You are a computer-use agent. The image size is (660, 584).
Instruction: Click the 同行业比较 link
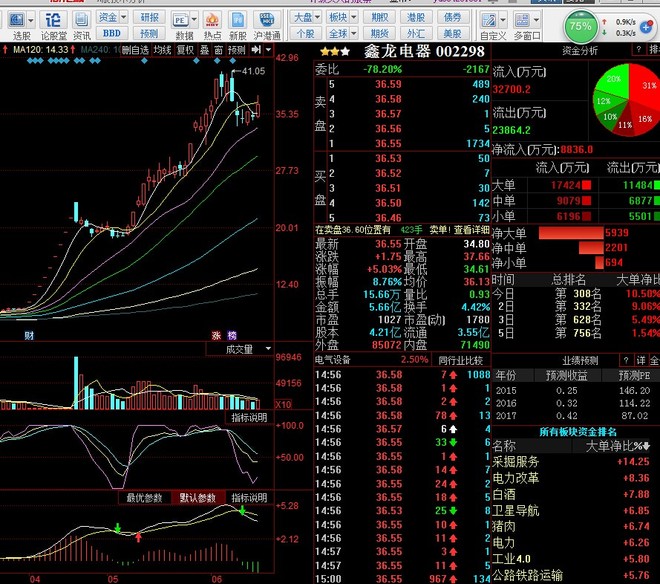[x=460, y=360]
